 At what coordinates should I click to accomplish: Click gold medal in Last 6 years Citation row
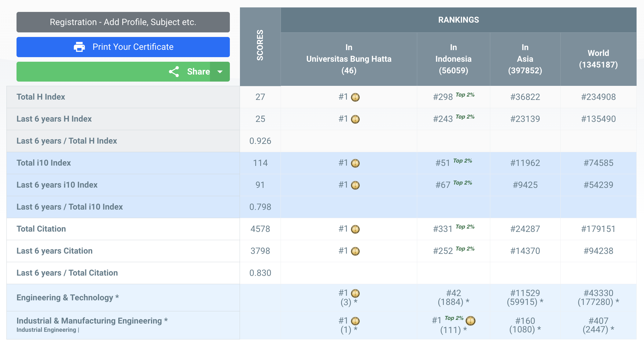[355, 251]
